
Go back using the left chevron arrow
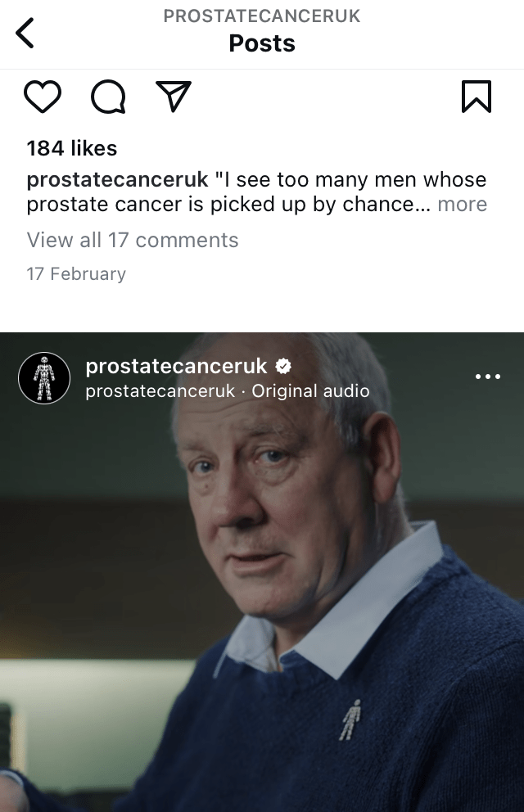(x=25, y=33)
